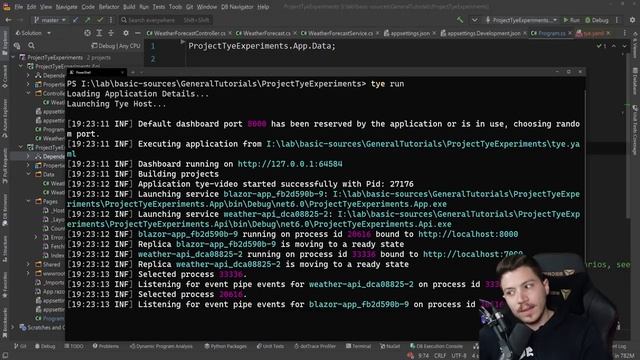Open the dashboard link http://127.0.0.1:64584
The height and width of the screenshot is (360, 640).
[x=290, y=164]
